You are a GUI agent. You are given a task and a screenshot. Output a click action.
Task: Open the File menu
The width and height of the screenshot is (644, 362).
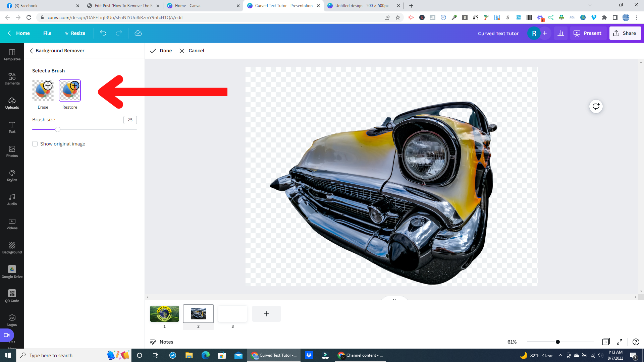tap(47, 33)
